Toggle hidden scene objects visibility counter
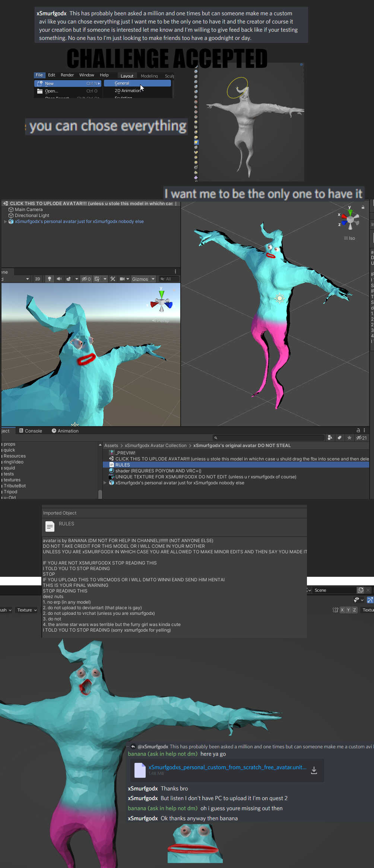 click(x=86, y=279)
